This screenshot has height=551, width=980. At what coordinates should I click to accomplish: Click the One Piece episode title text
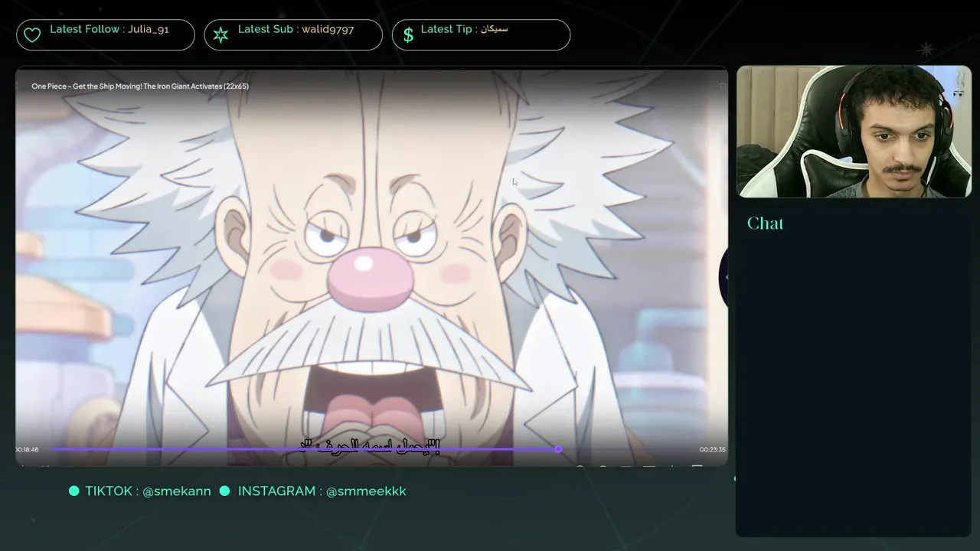(x=140, y=86)
